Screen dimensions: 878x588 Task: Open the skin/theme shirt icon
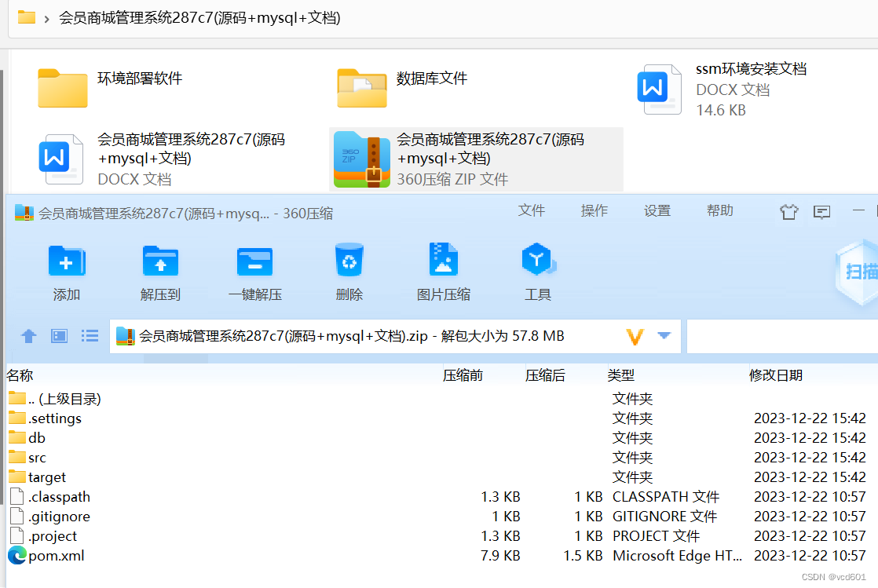[788, 210]
